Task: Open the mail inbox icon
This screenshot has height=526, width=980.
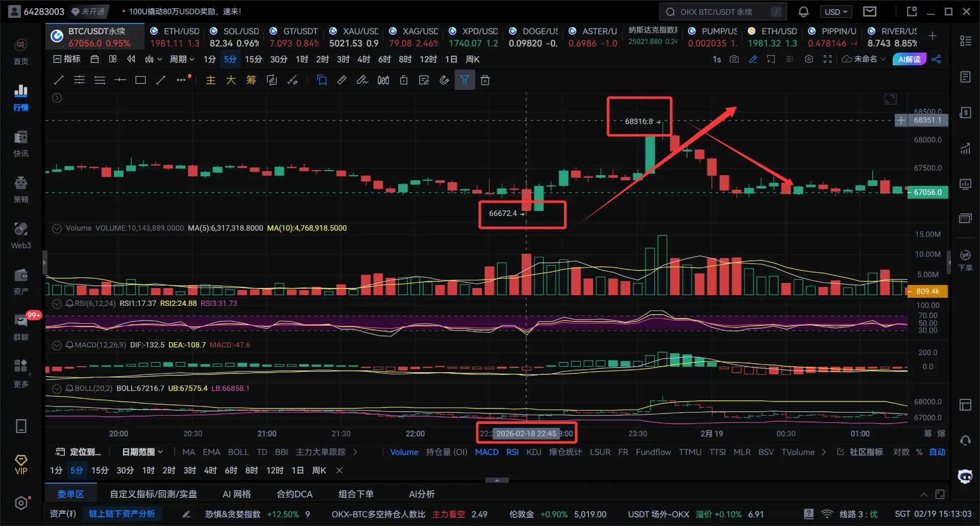Action: click(x=870, y=12)
